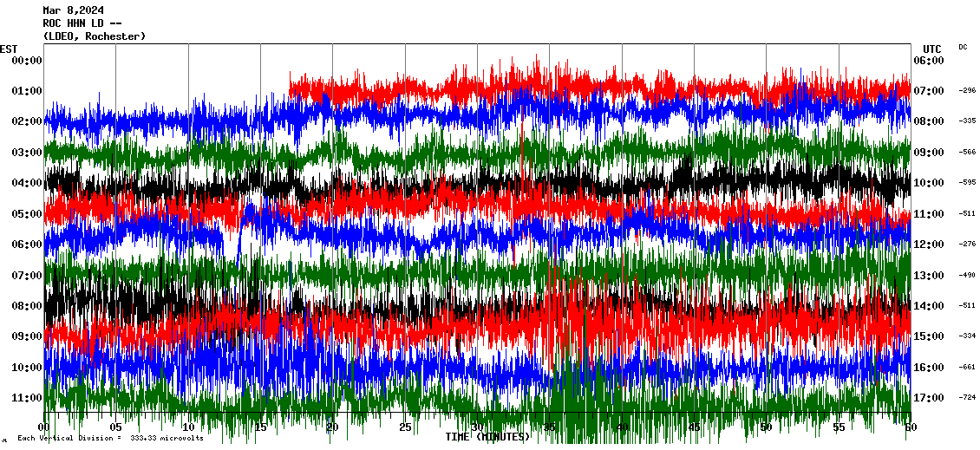Viewport: 980px width, 450px height.
Task: Click the DC offset value -724
Action: click(967, 397)
